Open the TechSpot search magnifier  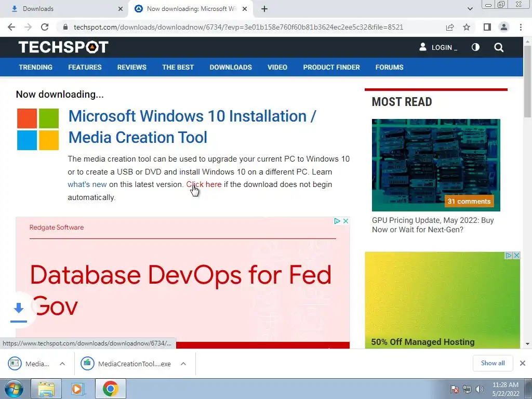499,47
